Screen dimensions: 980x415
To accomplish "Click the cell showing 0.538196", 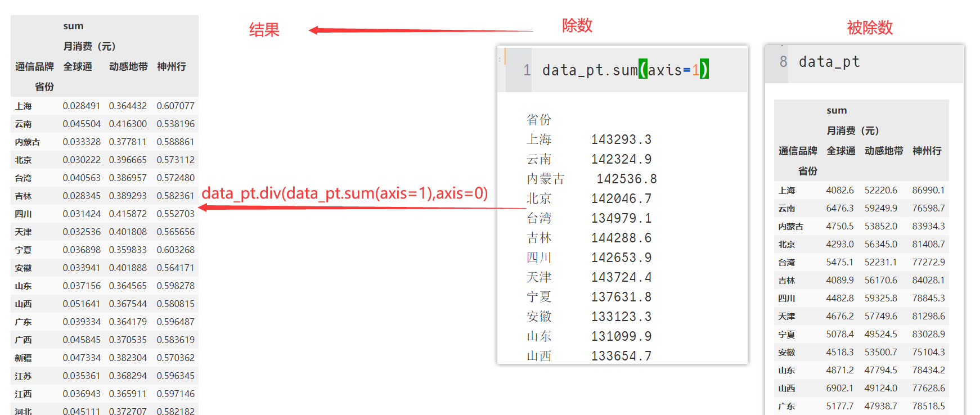I will click(176, 124).
